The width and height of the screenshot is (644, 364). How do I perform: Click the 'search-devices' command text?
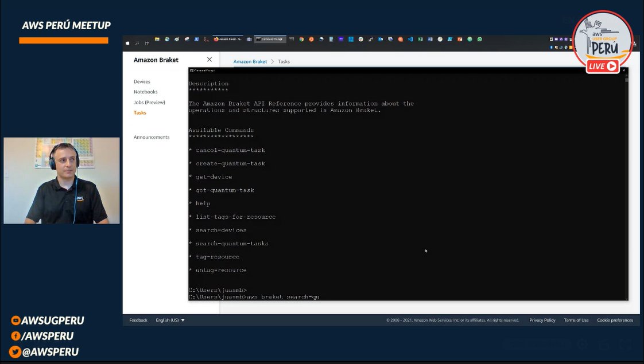point(221,230)
